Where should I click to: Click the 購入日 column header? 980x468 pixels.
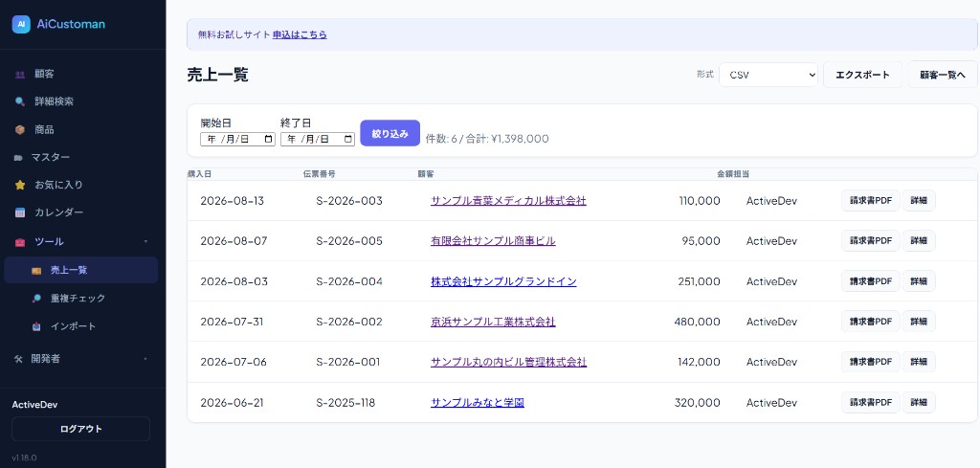200,174
